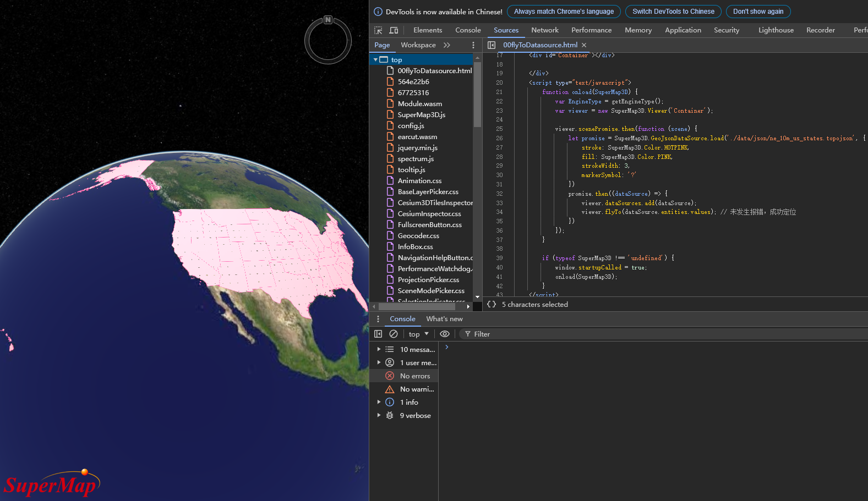868x501 pixels.
Task: Open ProjectionPicker.css in the navigator
Action: [428, 280]
